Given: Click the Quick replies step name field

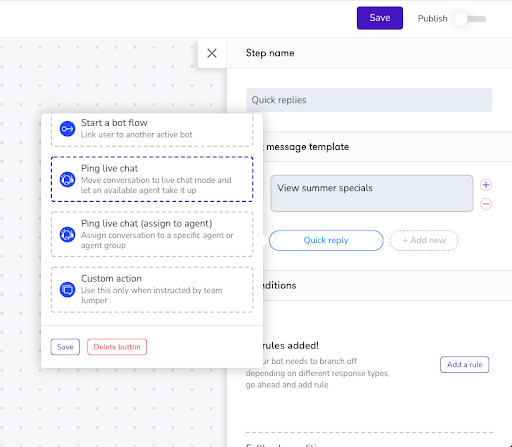Looking at the screenshot, I should click(x=369, y=100).
